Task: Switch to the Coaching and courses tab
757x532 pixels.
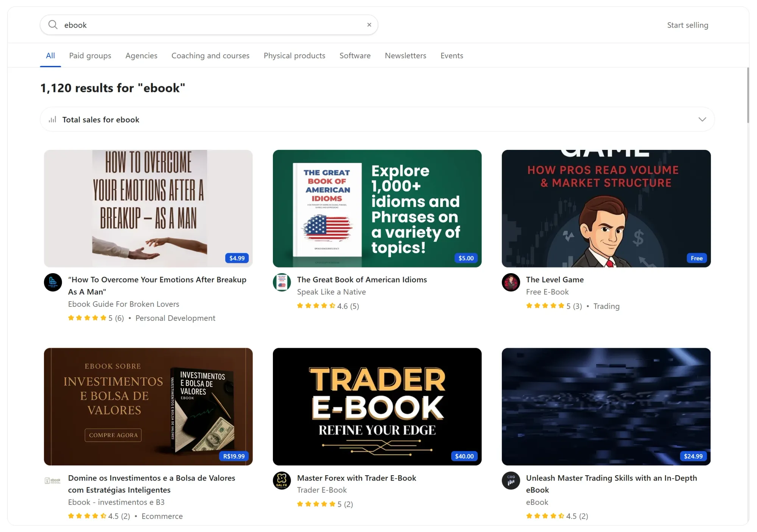Action: pyautogui.click(x=210, y=56)
